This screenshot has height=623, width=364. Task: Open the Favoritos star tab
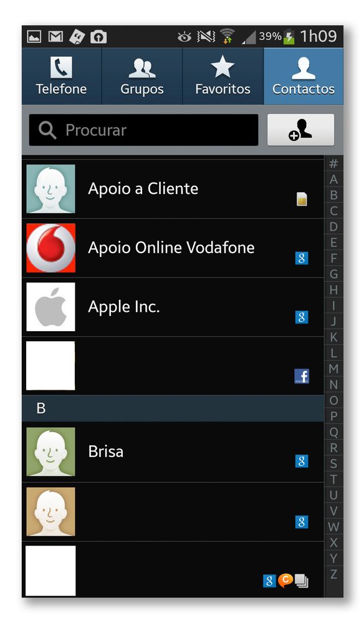click(223, 76)
